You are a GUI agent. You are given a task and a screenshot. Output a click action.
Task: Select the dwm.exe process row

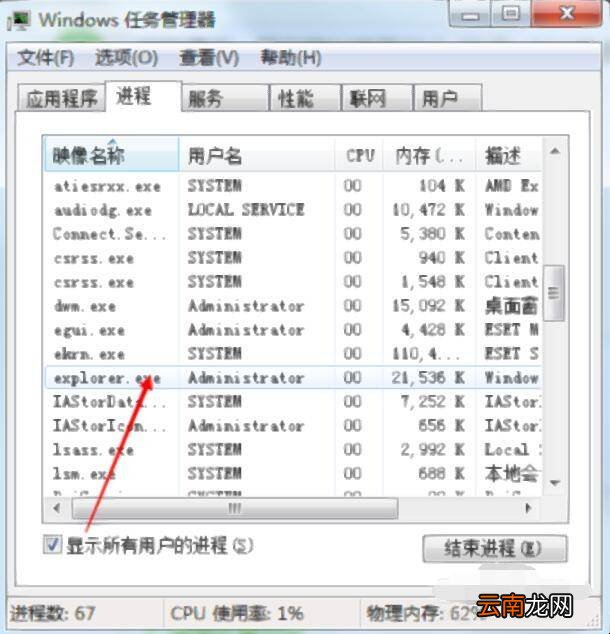(293, 306)
